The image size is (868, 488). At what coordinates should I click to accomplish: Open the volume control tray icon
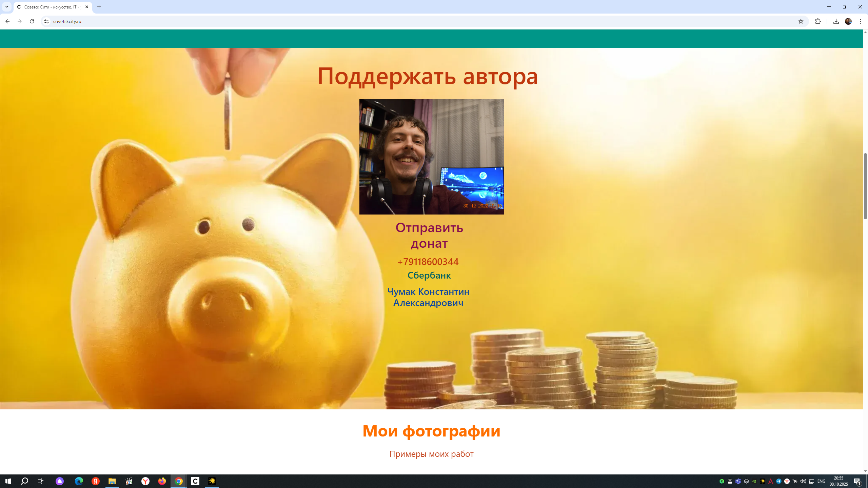coord(803,481)
